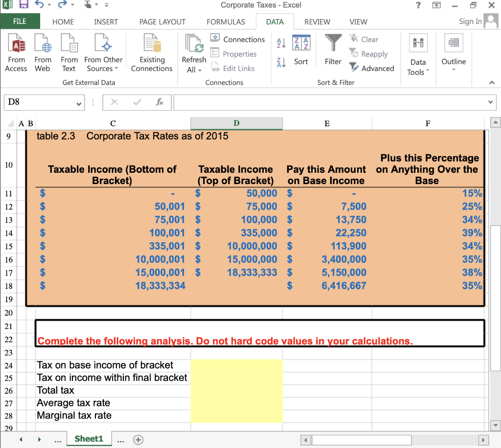This screenshot has width=501, height=448.
Task: Go to next sheet arrow
Action: point(39,440)
